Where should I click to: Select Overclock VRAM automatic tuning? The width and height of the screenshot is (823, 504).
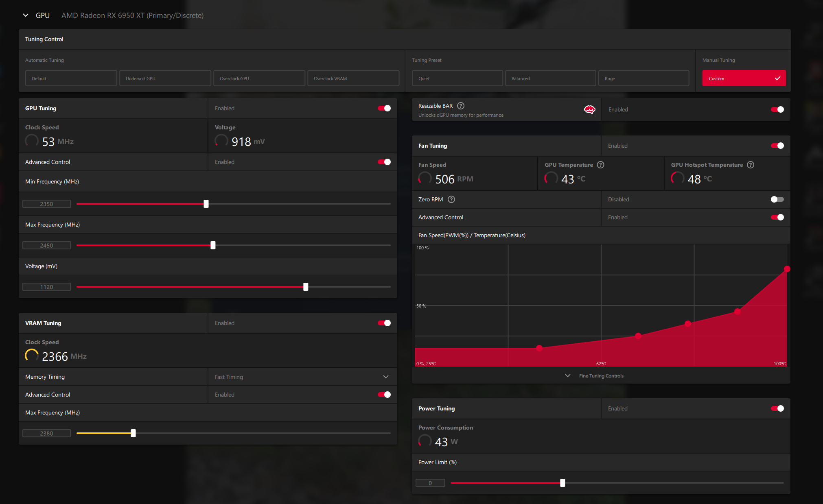click(x=353, y=78)
